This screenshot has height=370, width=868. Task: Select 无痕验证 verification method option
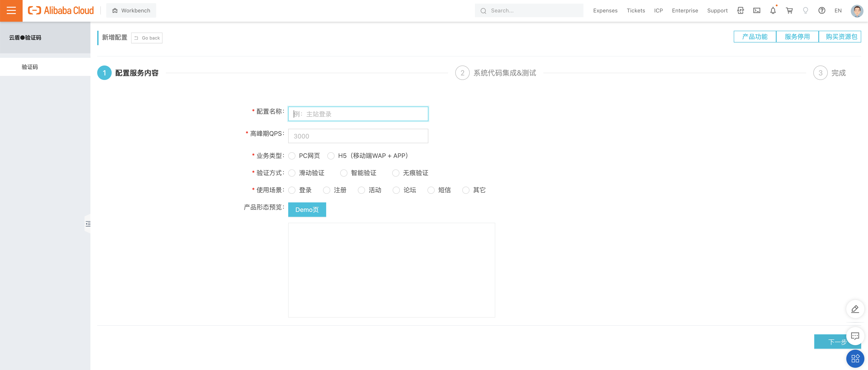pos(395,173)
